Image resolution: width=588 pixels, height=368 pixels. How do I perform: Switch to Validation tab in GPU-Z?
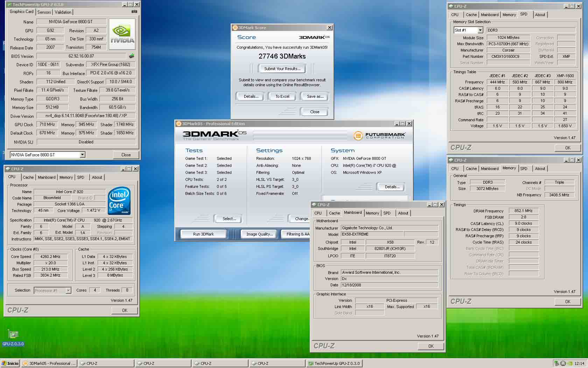point(63,12)
